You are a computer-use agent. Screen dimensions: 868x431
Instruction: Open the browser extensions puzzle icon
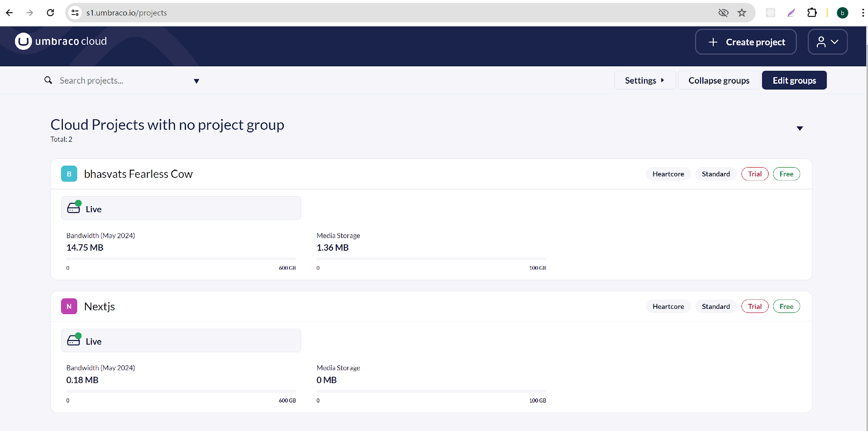[812, 13]
